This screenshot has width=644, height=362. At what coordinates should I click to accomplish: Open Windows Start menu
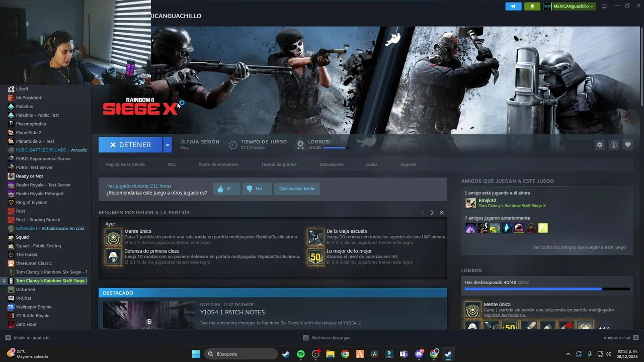click(196, 354)
